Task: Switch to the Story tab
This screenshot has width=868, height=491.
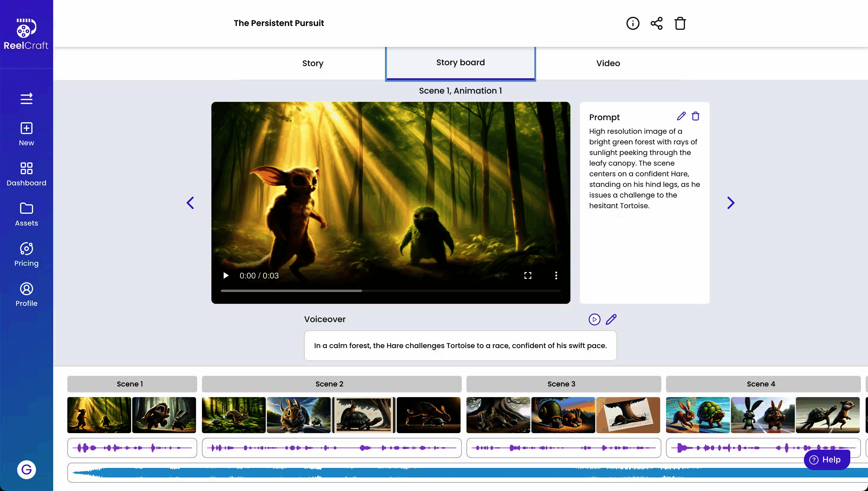Action: point(313,63)
